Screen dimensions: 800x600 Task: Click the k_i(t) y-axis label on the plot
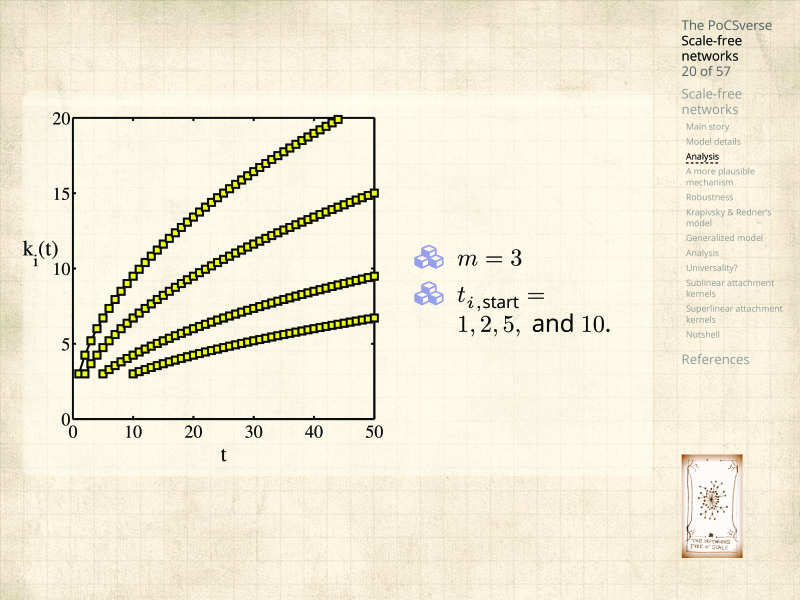click(40, 255)
